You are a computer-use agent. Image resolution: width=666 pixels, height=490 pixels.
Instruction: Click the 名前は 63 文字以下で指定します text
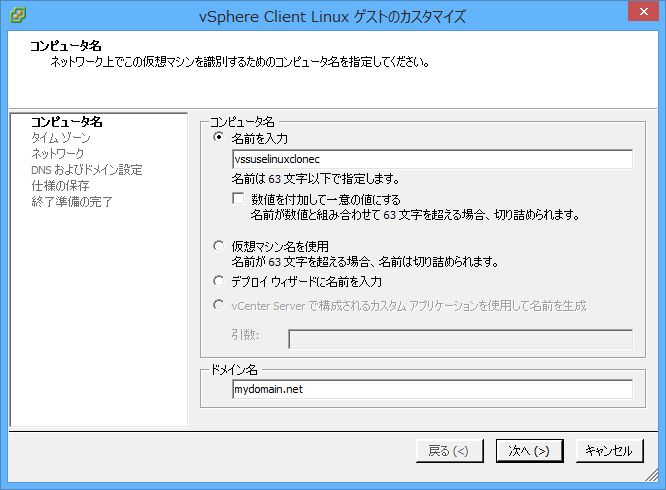pyautogui.click(x=316, y=179)
